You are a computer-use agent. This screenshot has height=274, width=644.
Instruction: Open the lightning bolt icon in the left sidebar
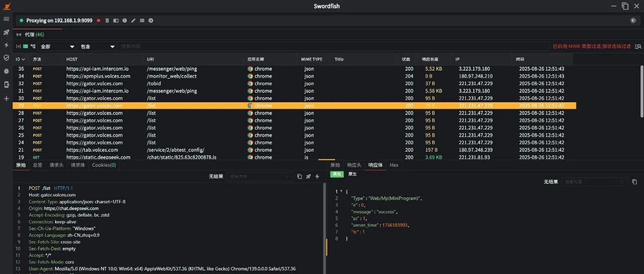click(7, 45)
